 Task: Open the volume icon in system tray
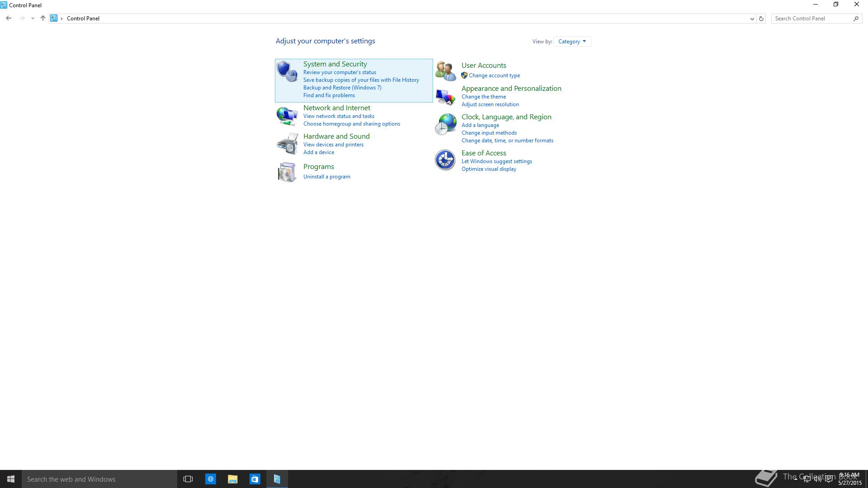[x=817, y=479]
